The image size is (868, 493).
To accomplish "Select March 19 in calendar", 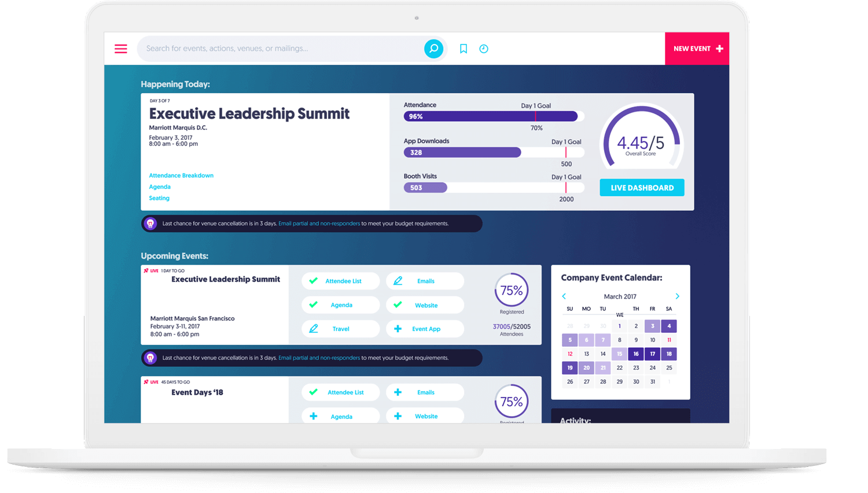I will click(x=570, y=367).
